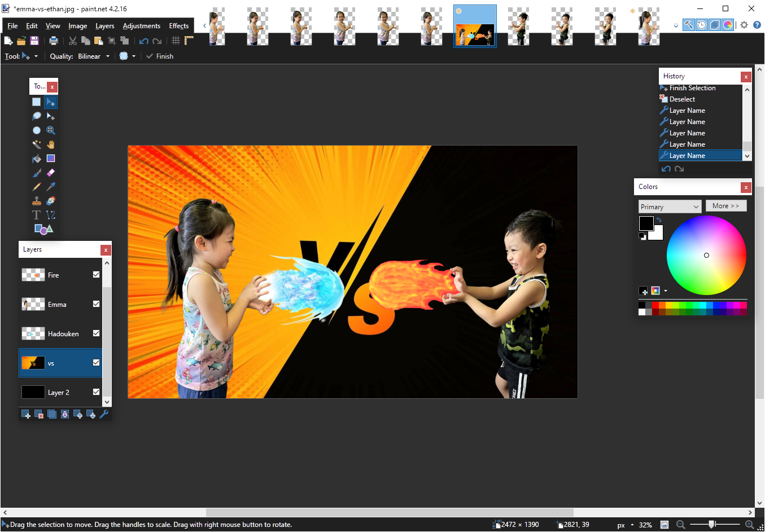
Task: Select the Pan hand tool
Action: point(51,144)
